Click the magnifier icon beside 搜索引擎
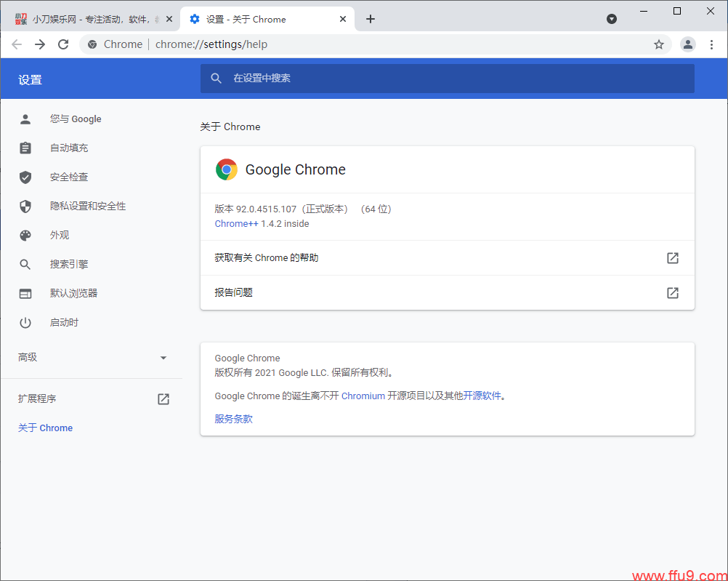 [25, 265]
